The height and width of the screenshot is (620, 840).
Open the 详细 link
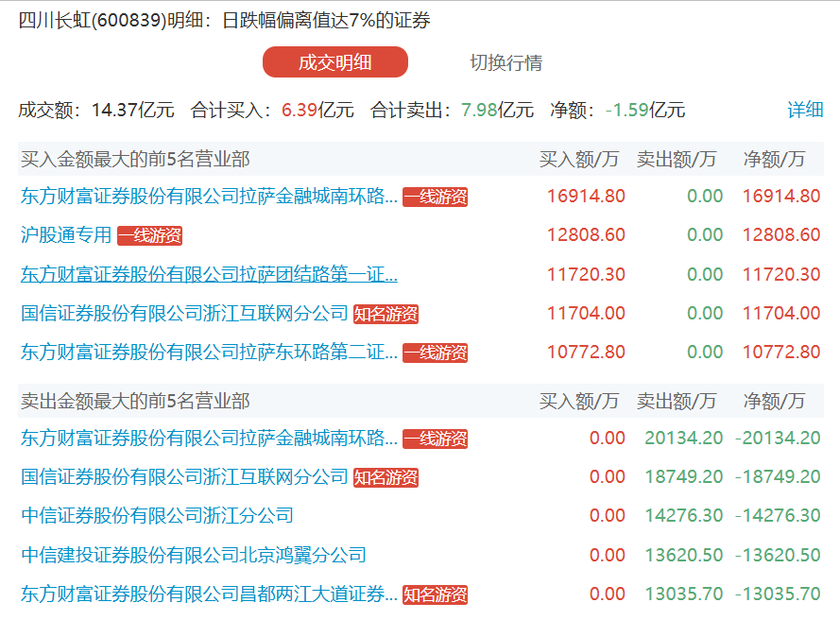click(805, 110)
